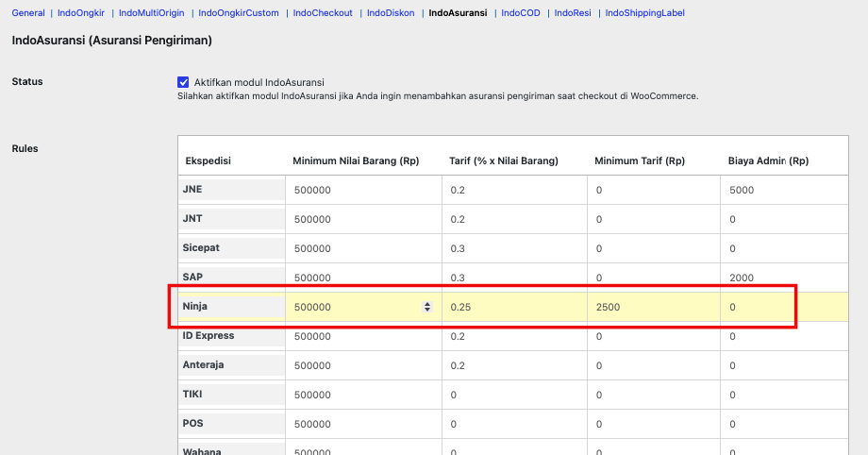Edit JNE Minimum Nilai Barang field
868x455 pixels.
pos(363,190)
